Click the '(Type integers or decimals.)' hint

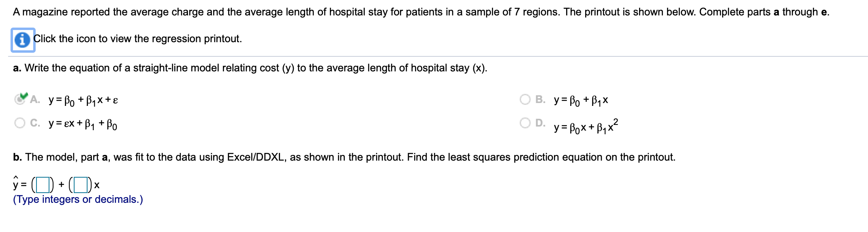pyautogui.click(x=78, y=200)
